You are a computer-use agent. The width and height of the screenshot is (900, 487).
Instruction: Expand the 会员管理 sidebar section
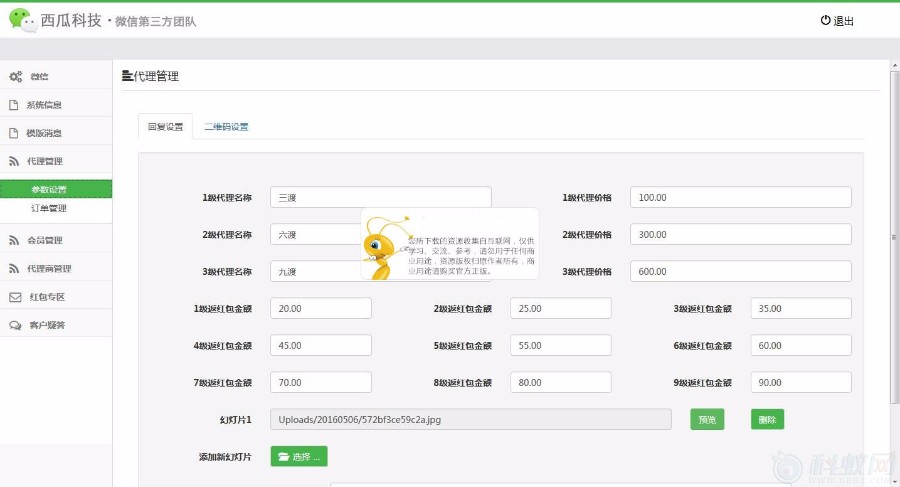pyautogui.click(x=56, y=240)
